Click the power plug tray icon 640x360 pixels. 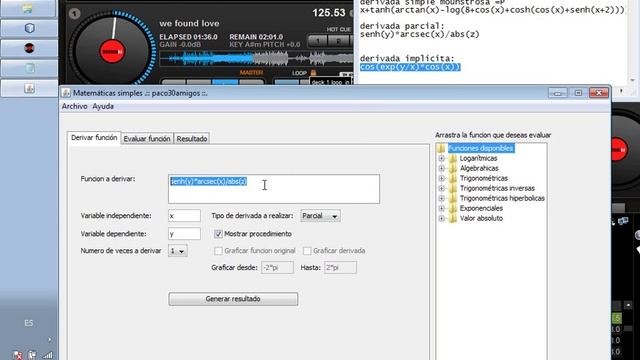(x=32, y=355)
